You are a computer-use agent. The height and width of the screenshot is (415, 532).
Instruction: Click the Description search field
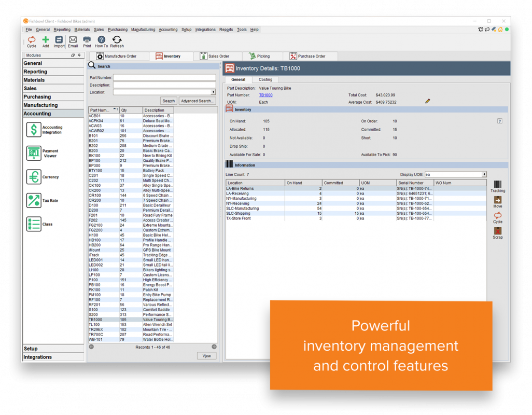click(x=164, y=85)
